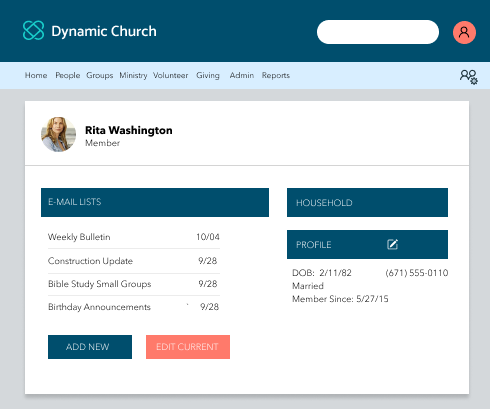Select the Construction Update list entry
490x409 pixels.
click(134, 261)
